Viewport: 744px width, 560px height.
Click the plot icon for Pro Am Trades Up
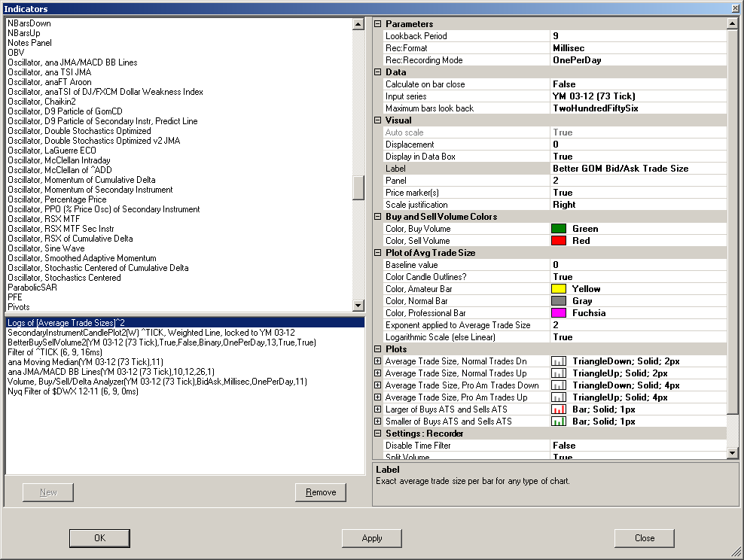pyautogui.click(x=559, y=397)
